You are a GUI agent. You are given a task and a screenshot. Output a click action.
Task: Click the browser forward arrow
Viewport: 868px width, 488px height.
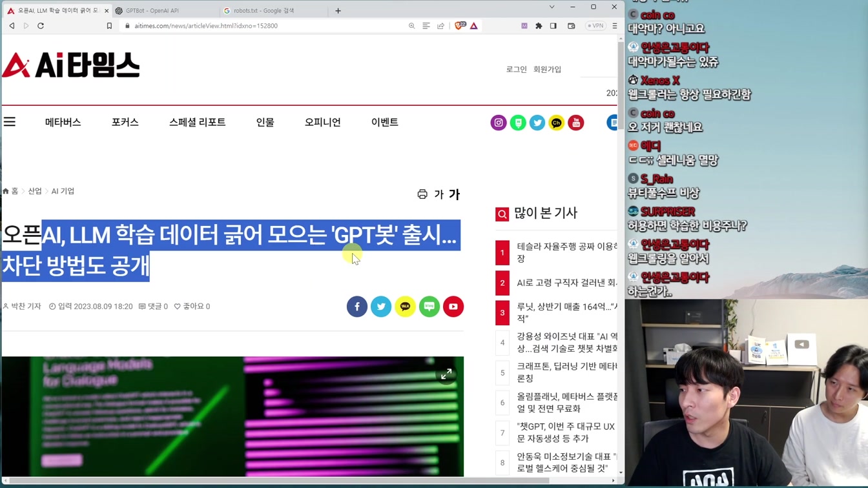point(26,26)
